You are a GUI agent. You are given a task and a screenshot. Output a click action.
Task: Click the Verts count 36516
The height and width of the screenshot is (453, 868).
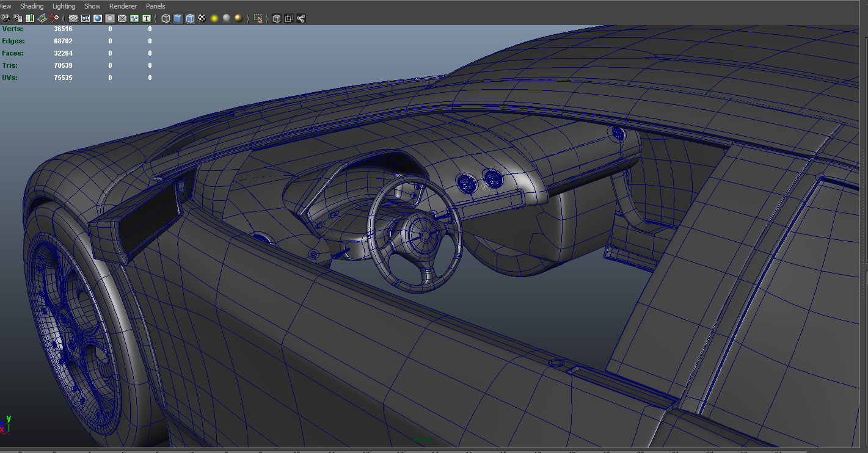click(x=63, y=29)
